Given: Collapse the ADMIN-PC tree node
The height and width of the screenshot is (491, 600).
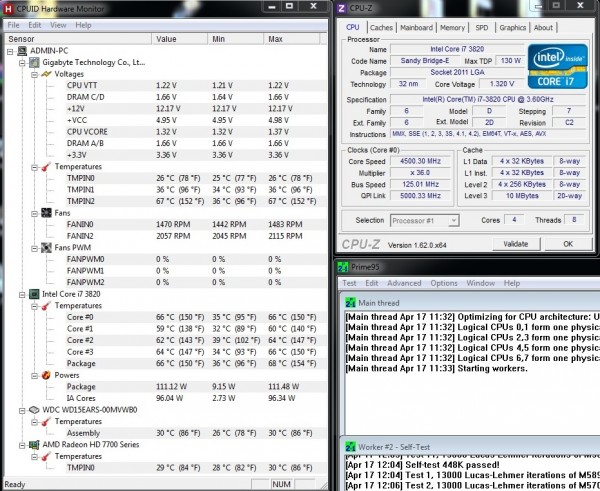Looking at the screenshot, I should [10, 51].
